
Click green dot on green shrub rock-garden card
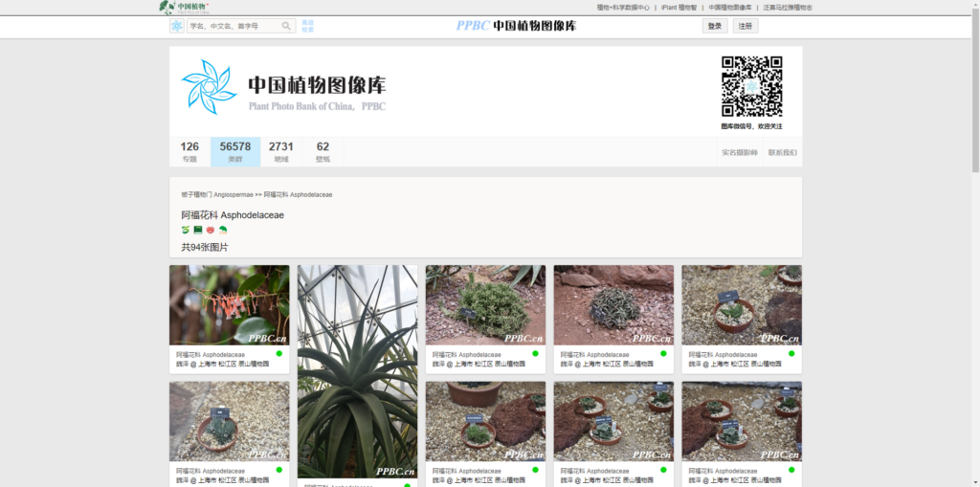click(536, 354)
